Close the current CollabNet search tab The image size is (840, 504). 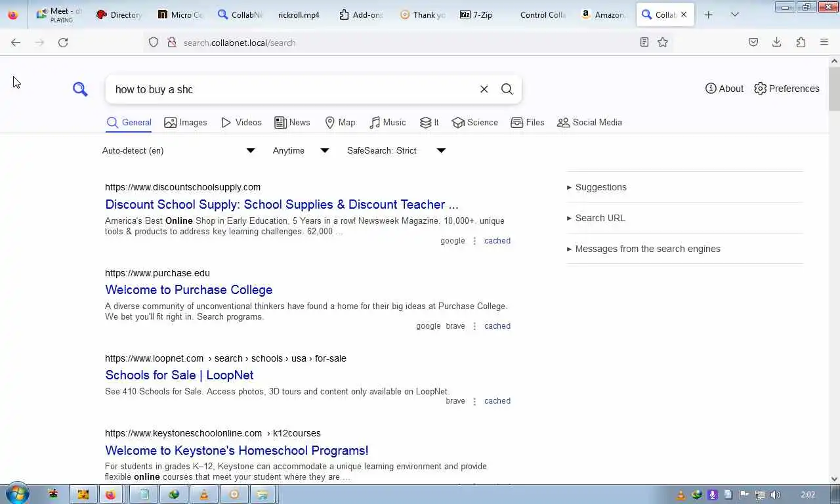[684, 14]
